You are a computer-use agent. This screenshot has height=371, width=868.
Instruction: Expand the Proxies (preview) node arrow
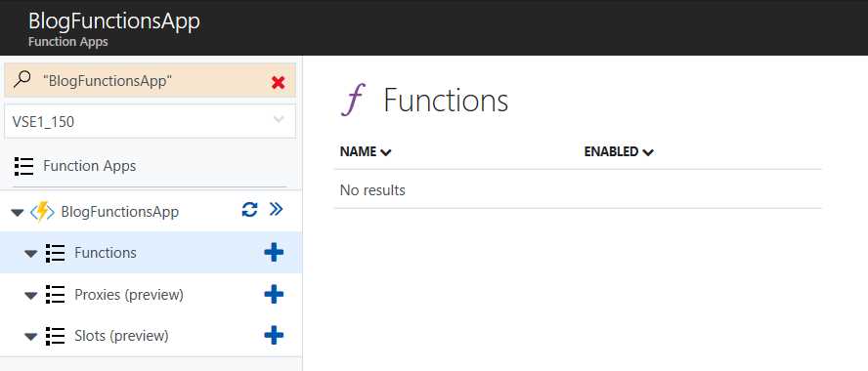[x=31, y=296]
